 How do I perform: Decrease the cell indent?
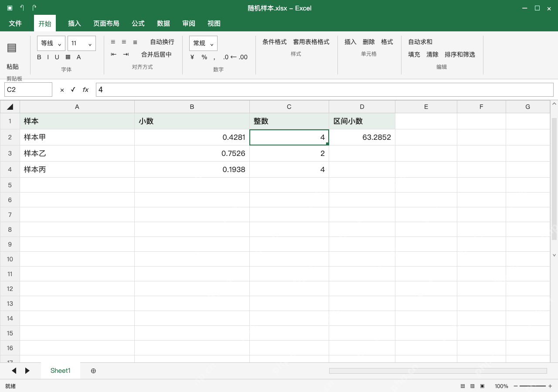pyautogui.click(x=114, y=54)
